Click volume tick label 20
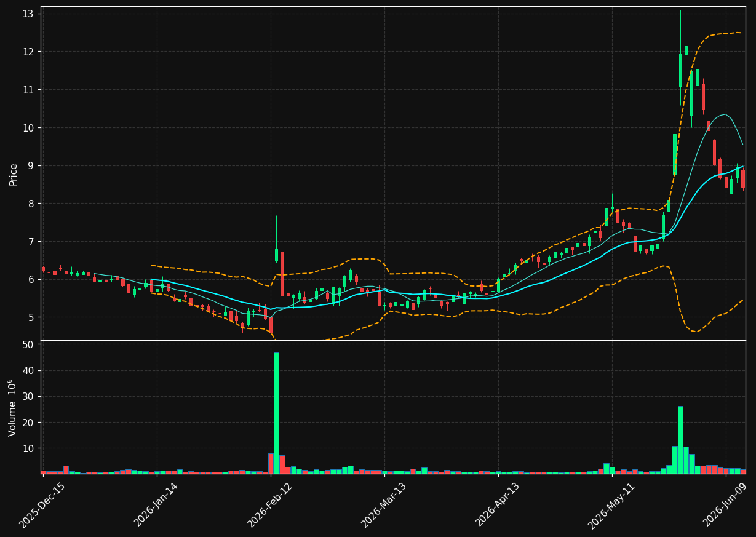This screenshot has height=537, width=756. (28, 423)
